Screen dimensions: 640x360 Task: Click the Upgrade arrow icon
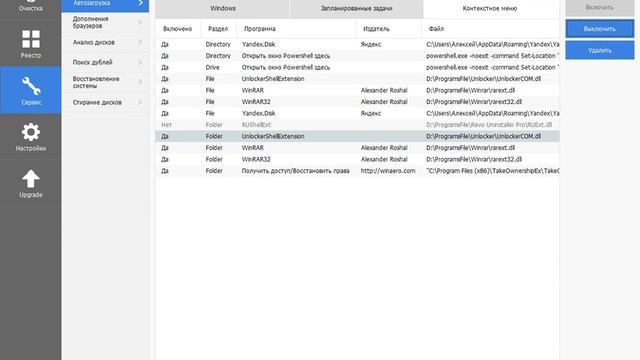click(x=31, y=179)
